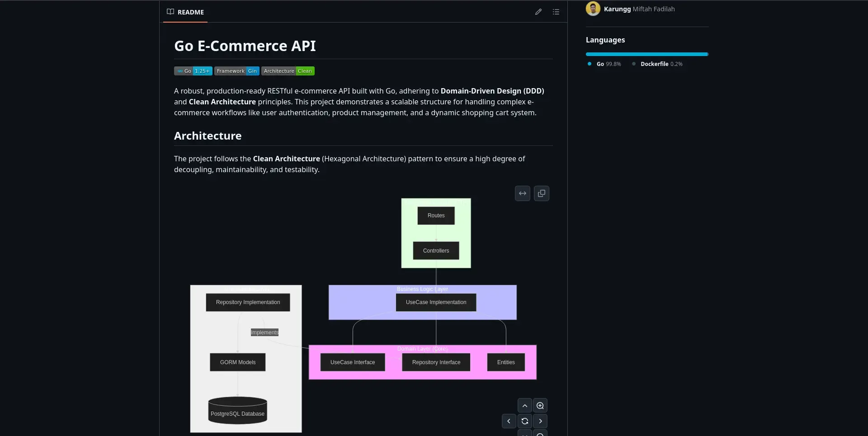The width and height of the screenshot is (868, 436).
Task: Select the README tab
Action: click(x=185, y=12)
